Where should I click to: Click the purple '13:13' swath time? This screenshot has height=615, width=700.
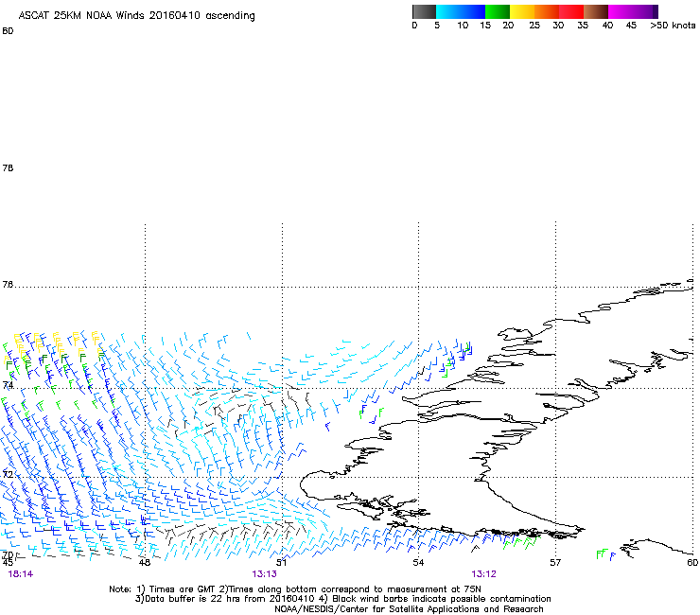(264, 574)
